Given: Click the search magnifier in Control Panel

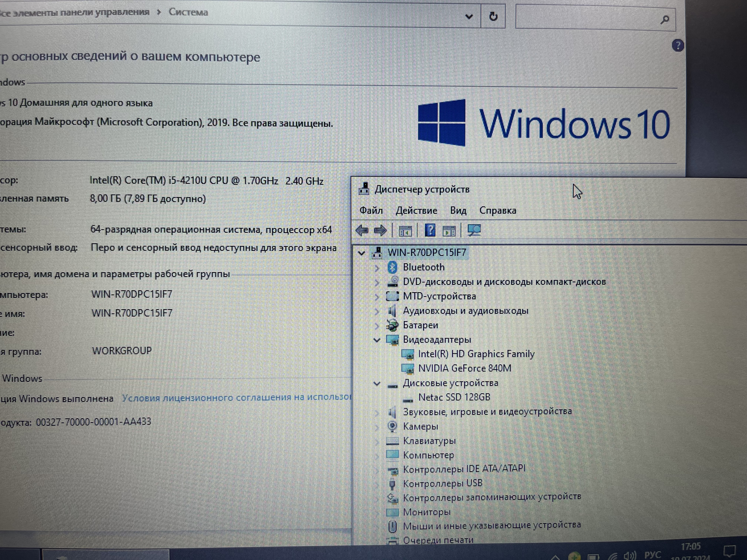Looking at the screenshot, I should click(665, 20).
